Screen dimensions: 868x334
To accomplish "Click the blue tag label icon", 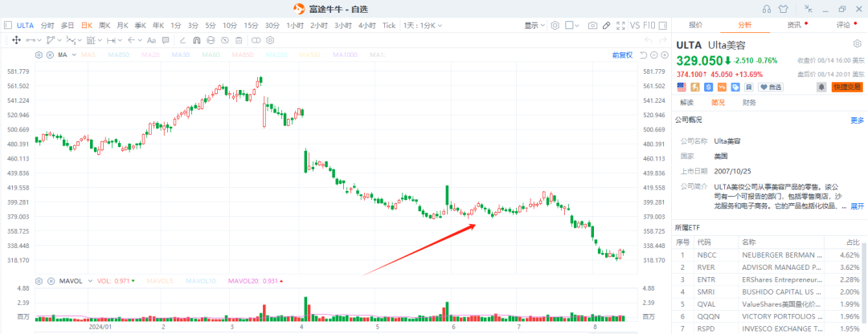I will 735,87.
